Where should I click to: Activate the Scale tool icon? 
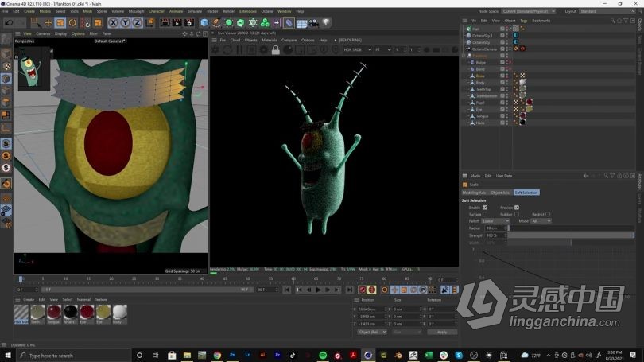click(60, 23)
